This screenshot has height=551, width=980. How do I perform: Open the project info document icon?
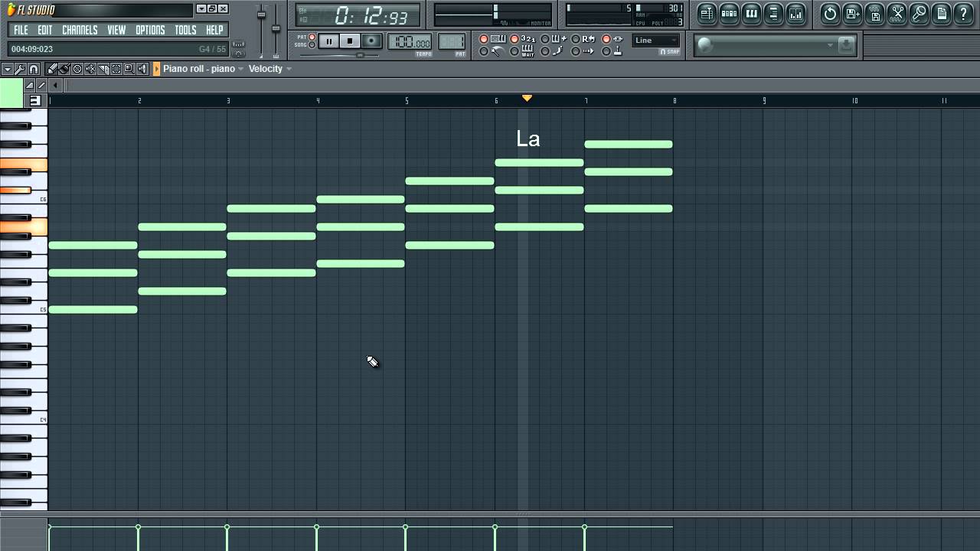tap(941, 13)
